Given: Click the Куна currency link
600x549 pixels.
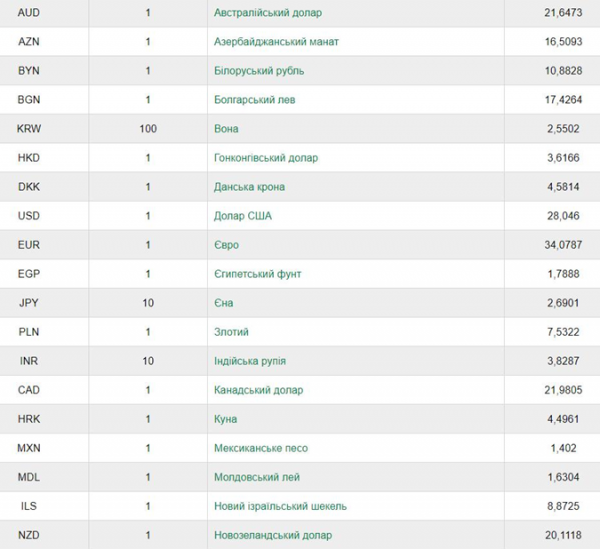Looking at the screenshot, I should [x=225, y=419].
